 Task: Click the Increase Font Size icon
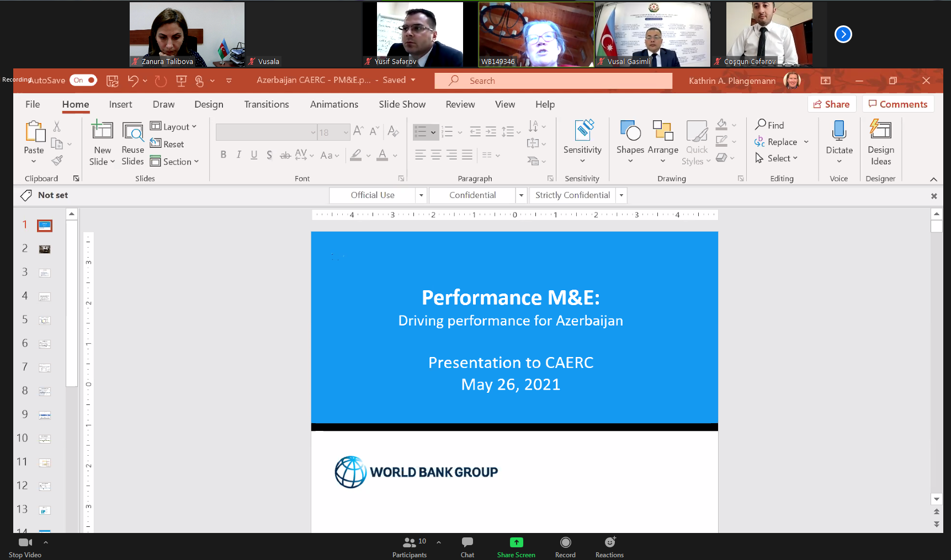[358, 131]
